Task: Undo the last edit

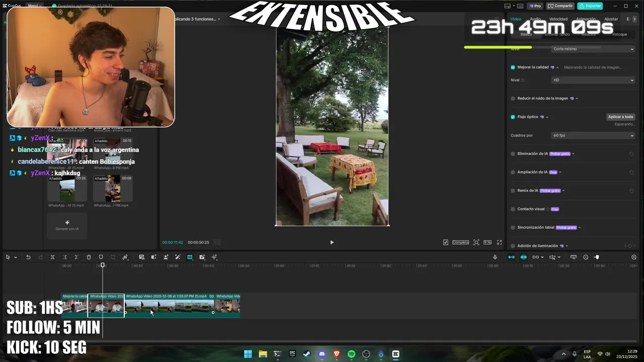Action: click(x=28, y=257)
